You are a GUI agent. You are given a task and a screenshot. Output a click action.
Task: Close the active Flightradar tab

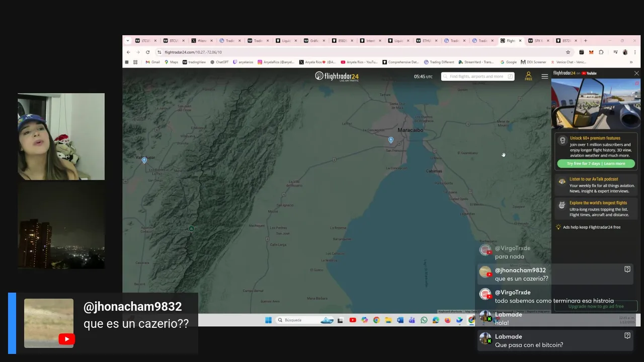(520, 41)
